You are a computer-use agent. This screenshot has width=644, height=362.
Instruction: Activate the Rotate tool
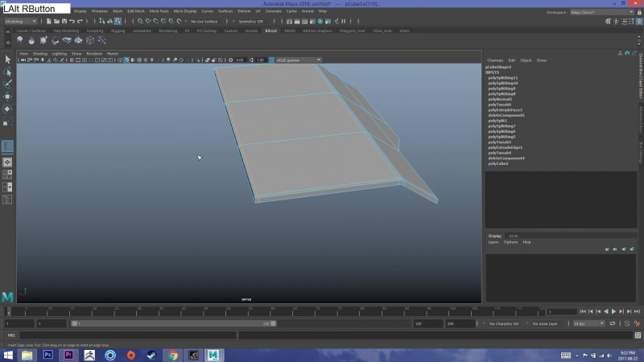(7, 109)
